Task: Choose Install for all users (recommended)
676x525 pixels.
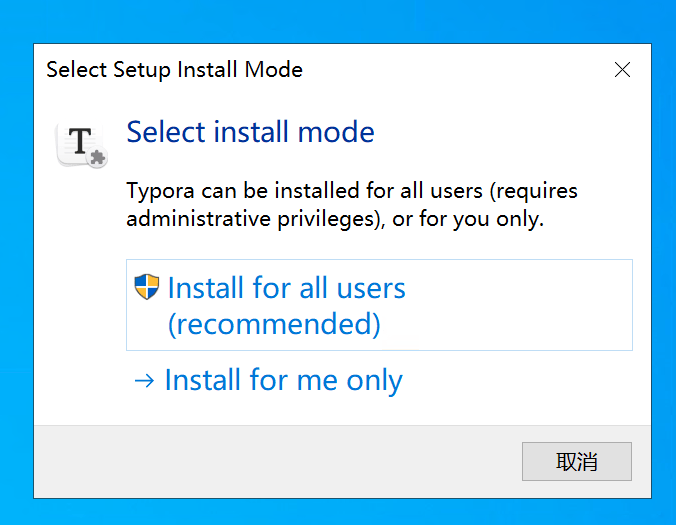Action: (379, 305)
